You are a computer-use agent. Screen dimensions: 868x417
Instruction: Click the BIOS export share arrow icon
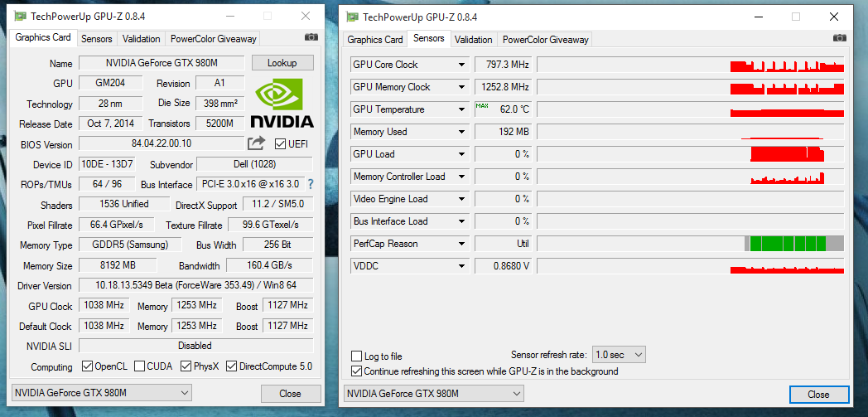click(x=256, y=143)
